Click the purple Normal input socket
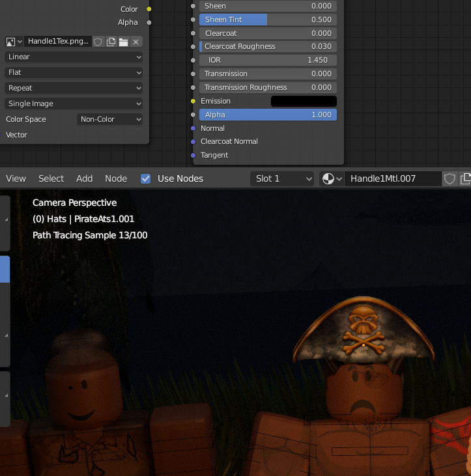The image size is (471, 476). [193, 128]
